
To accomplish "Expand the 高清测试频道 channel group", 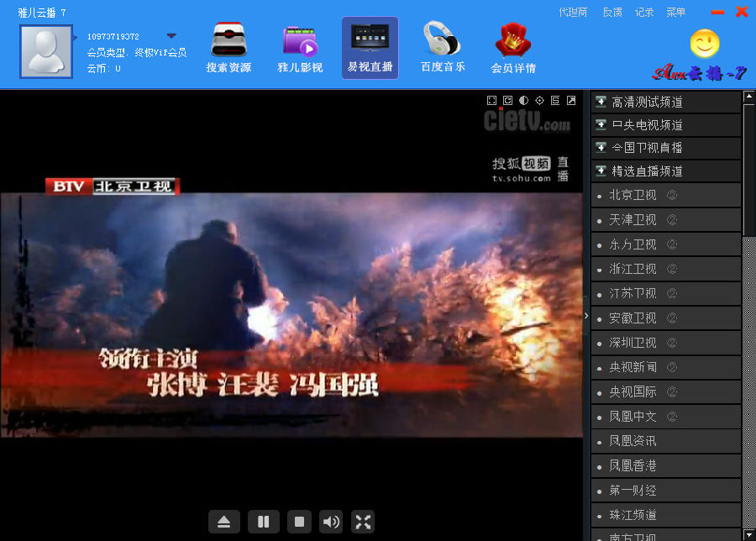I will point(666,102).
